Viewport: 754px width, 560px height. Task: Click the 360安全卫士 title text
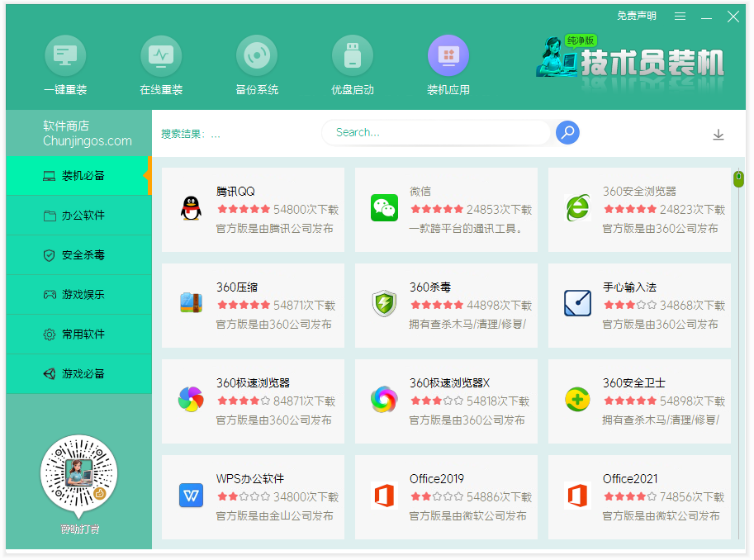[x=634, y=383]
